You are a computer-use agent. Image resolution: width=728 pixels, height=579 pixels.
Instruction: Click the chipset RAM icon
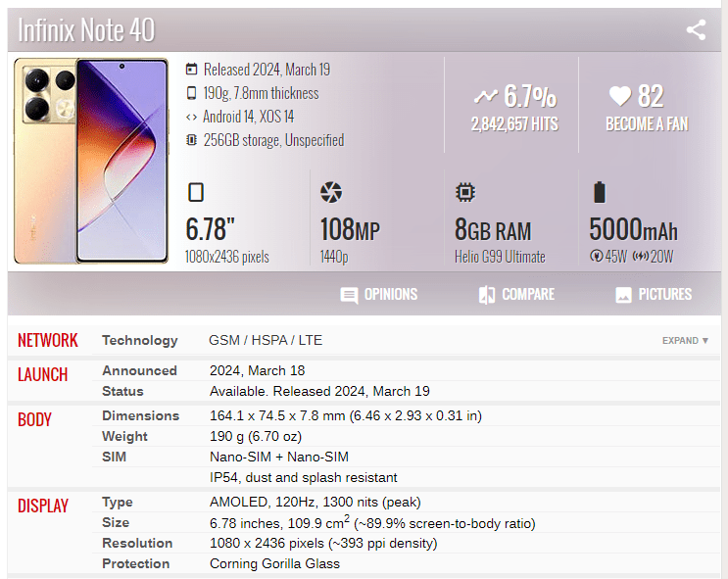465,192
